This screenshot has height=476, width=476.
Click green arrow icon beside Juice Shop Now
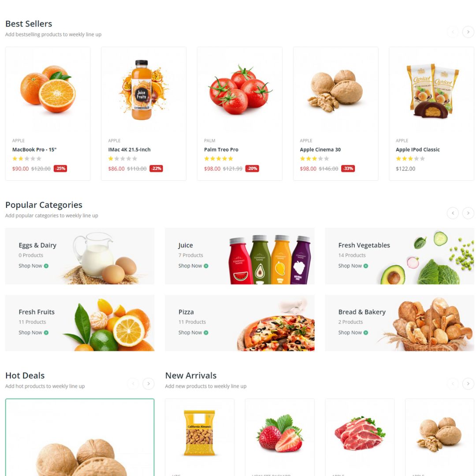click(206, 266)
